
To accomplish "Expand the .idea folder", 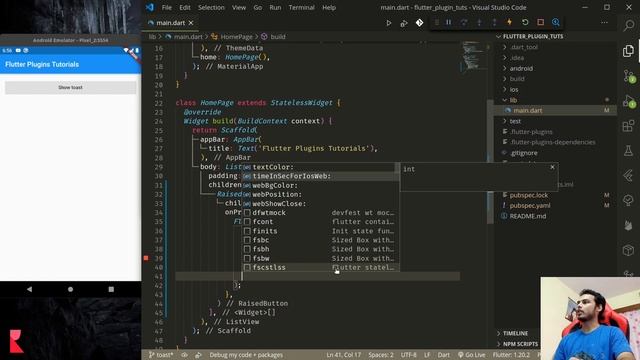I will tap(517, 58).
